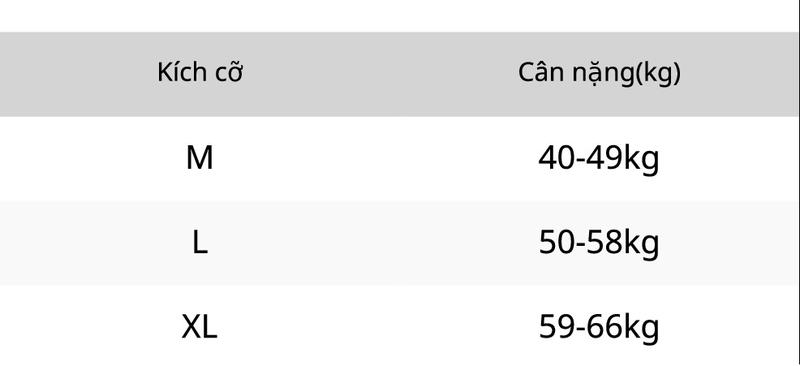
Task: Select the L size cell
Action: click(199, 243)
